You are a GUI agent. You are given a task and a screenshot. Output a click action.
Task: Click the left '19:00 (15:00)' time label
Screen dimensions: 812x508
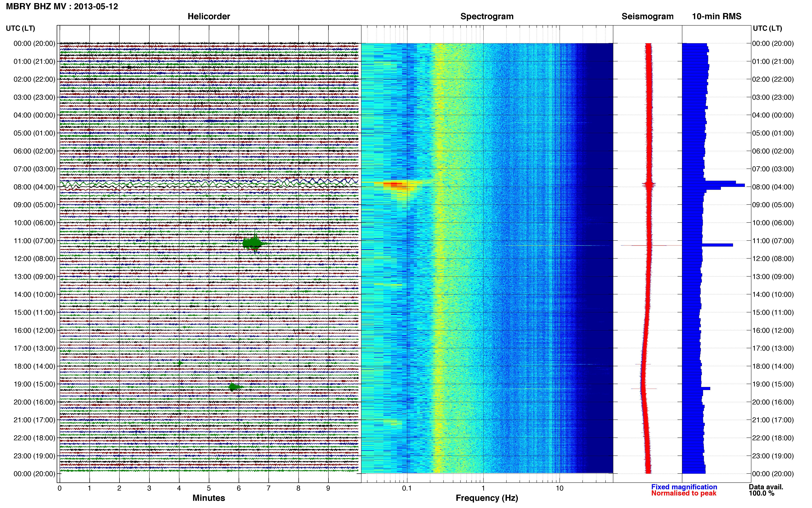point(34,384)
